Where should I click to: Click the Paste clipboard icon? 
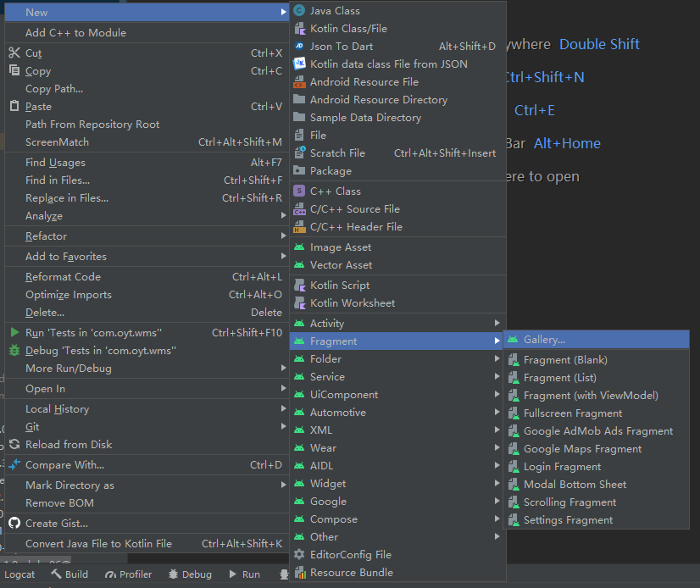[14, 106]
